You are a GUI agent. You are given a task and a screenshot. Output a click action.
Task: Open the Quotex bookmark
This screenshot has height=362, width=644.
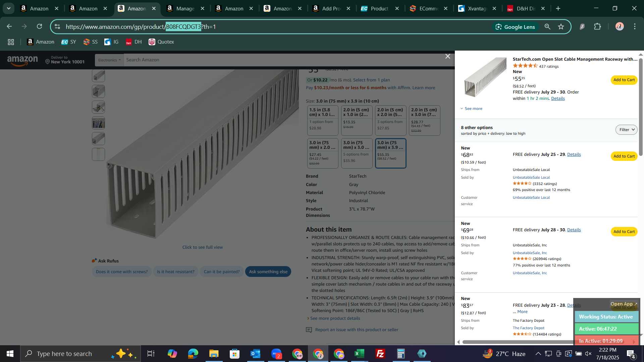[x=161, y=42]
